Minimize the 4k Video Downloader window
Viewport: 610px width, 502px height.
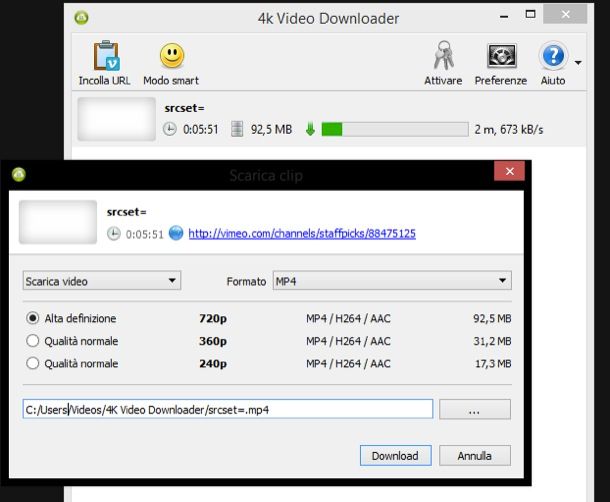[x=504, y=17]
